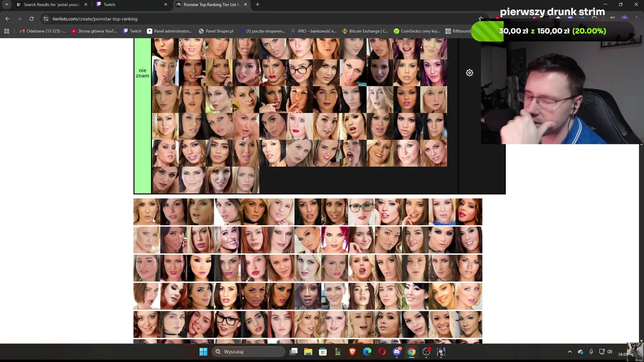Open the CoinGecko bookmark

417,31
